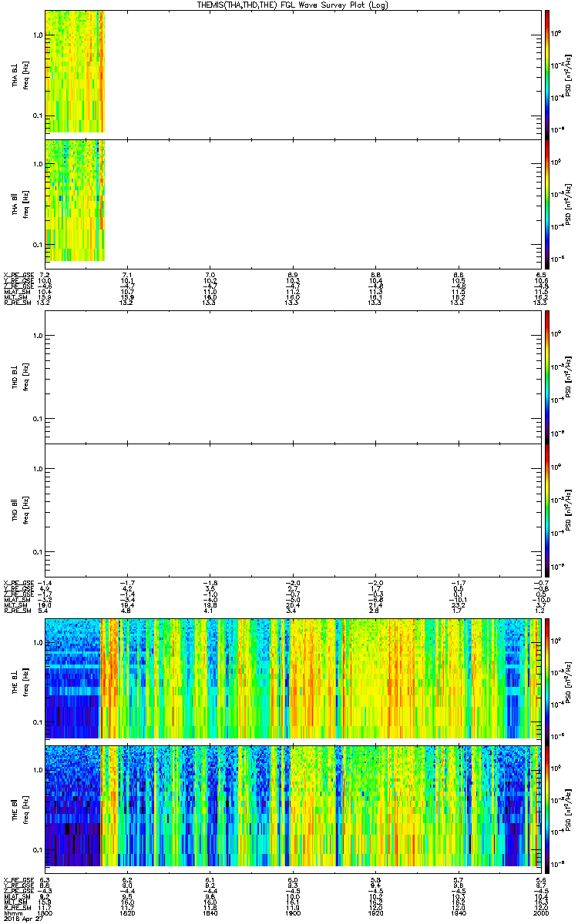Click the THE B-parallel PSD color bar
Viewport: 578px width, 924px height.
(x=547, y=811)
